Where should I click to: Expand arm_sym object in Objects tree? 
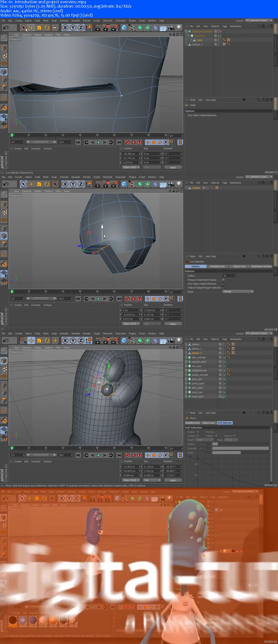click(186, 366)
